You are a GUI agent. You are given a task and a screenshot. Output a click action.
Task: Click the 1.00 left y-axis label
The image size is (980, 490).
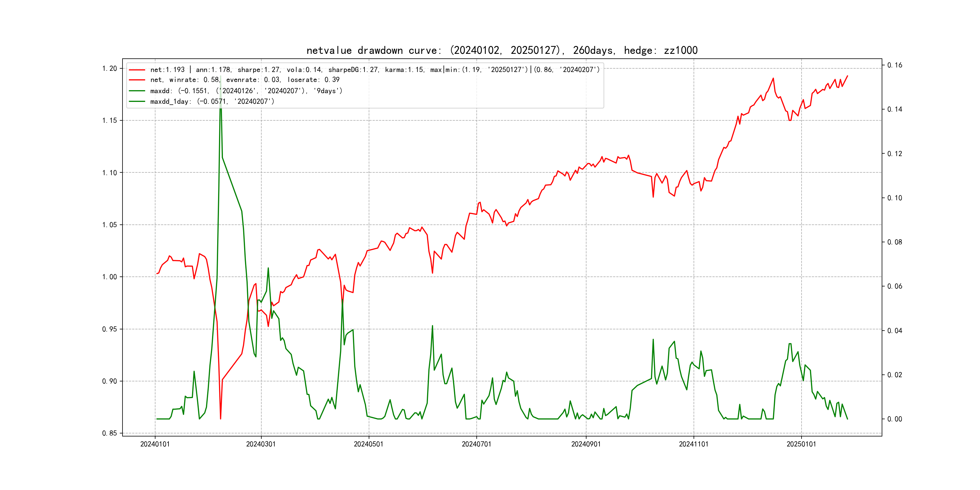(x=109, y=277)
